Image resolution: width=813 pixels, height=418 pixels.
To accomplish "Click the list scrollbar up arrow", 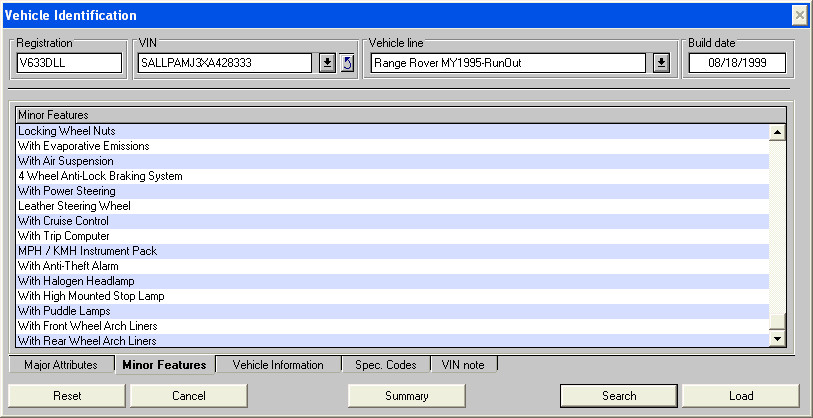I will coord(777,132).
